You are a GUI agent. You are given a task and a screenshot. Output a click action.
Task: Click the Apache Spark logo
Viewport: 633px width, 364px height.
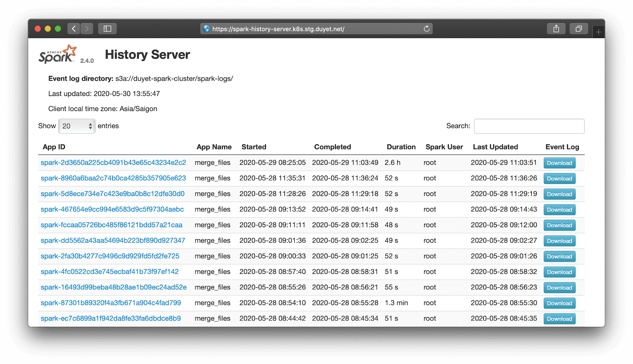point(57,53)
